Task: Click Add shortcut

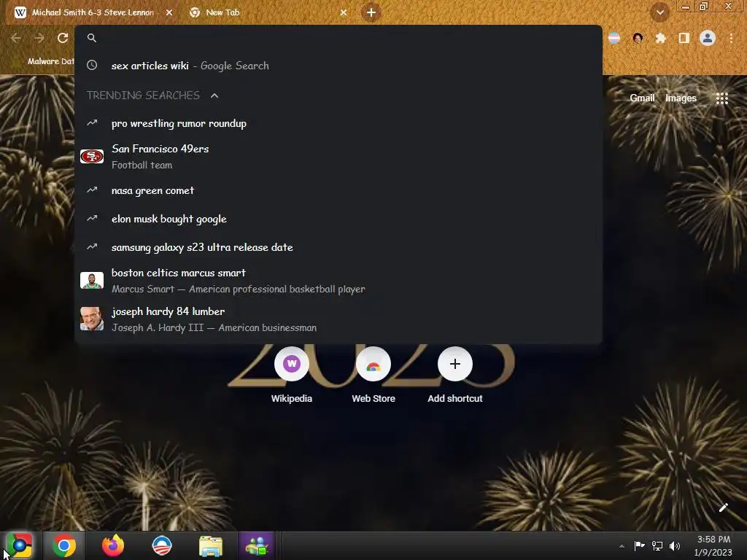Action: [x=455, y=376]
